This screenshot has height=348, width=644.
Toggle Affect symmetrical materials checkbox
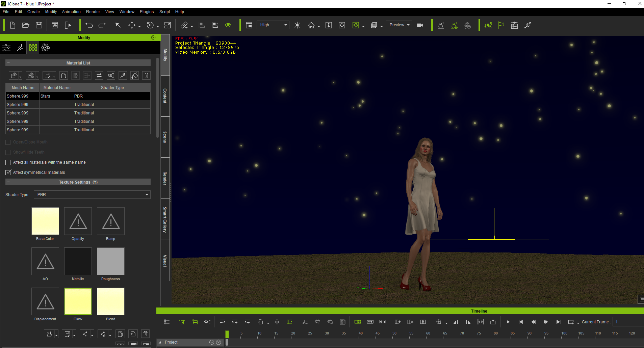click(x=8, y=172)
